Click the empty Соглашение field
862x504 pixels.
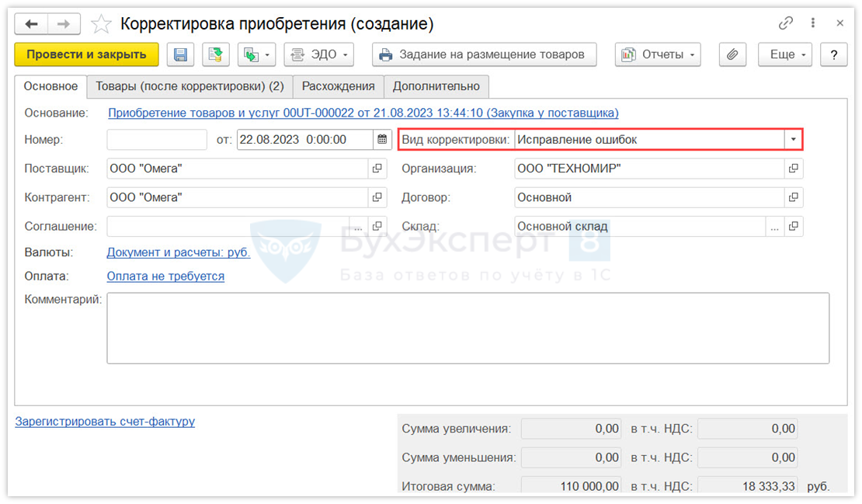228,227
